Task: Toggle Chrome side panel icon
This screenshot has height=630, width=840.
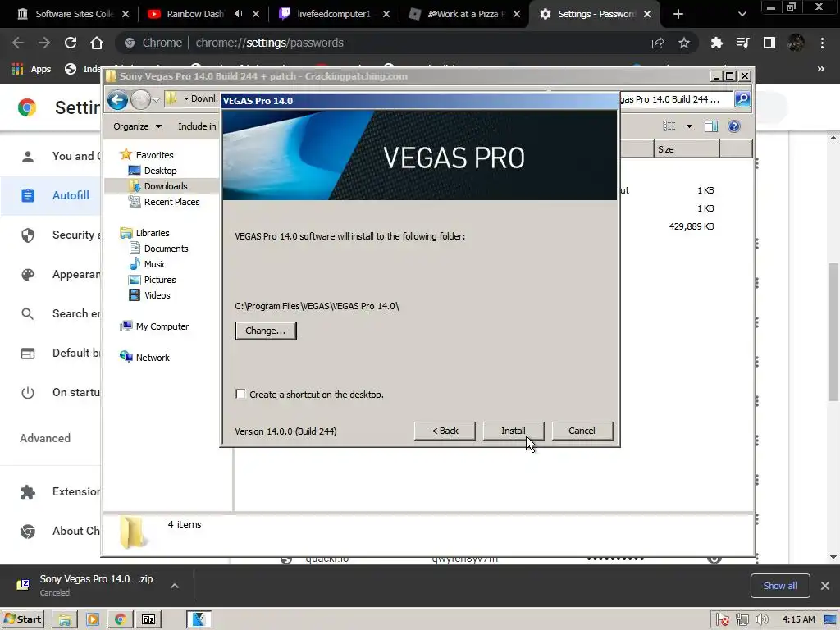Action: pos(769,43)
